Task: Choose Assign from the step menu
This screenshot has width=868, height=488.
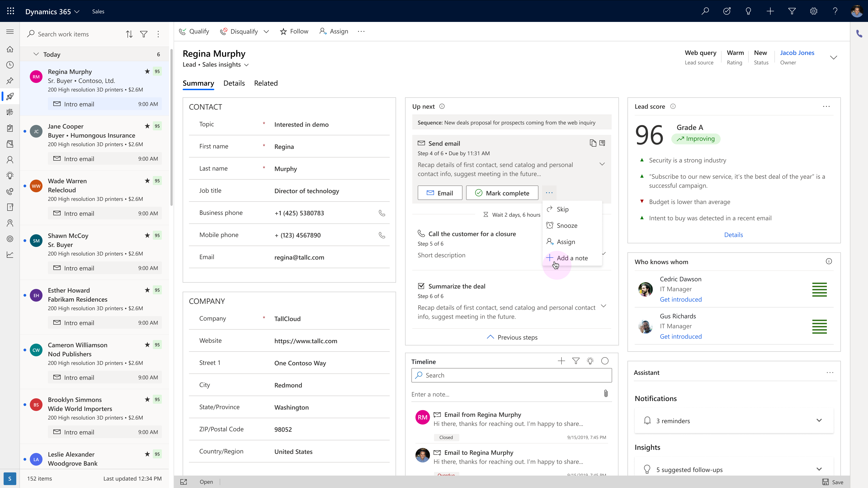Action: click(x=572, y=242)
